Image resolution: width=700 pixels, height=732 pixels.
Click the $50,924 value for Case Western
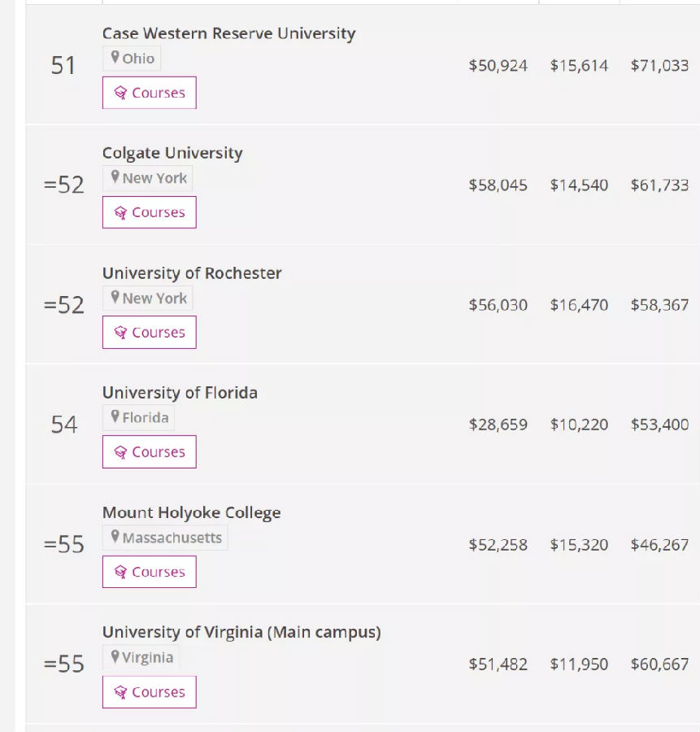(498, 66)
